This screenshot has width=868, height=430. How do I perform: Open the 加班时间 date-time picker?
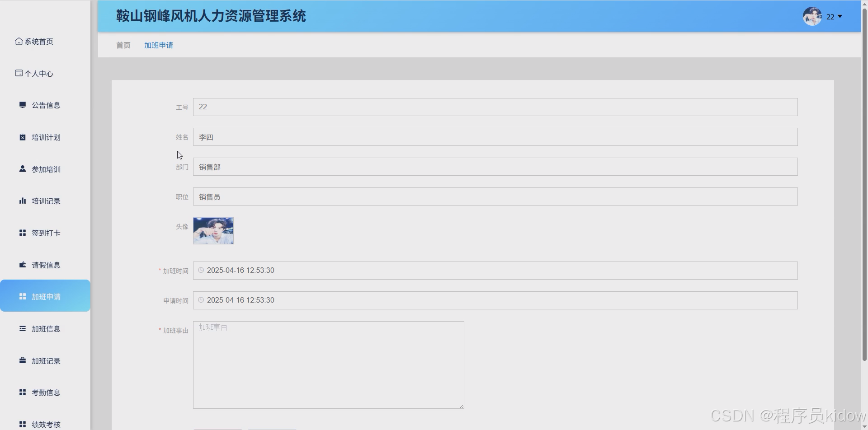495,271
